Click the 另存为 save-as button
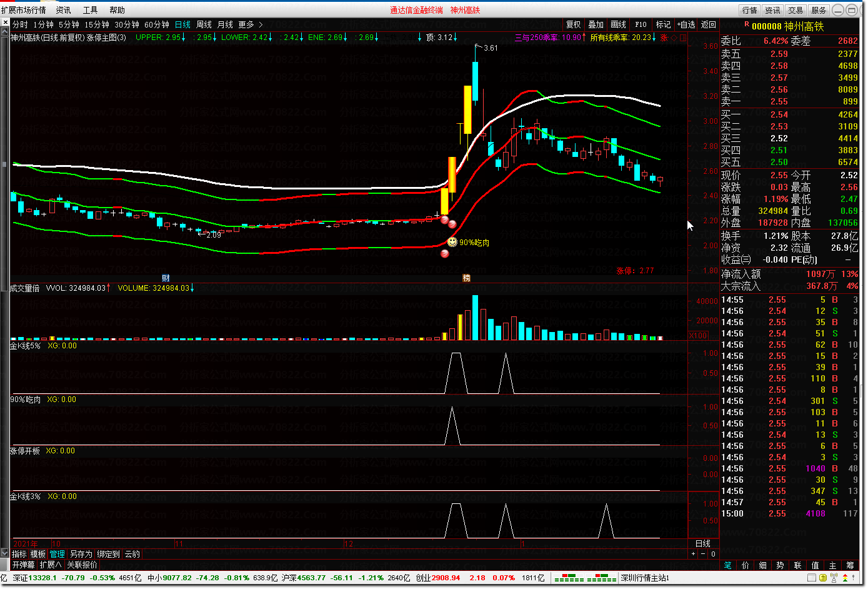This screenshot has height=589, width=868. point(81,554)
